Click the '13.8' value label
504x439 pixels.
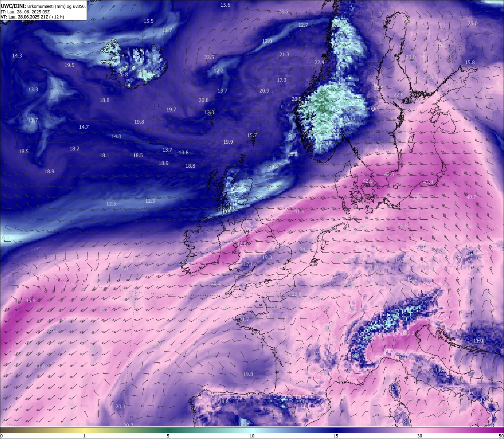coord(183,152)
